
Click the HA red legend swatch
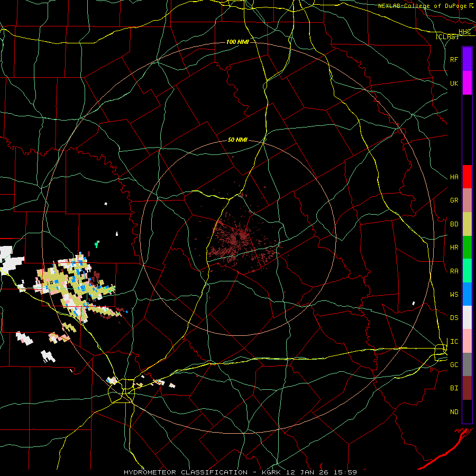[467, 177]
